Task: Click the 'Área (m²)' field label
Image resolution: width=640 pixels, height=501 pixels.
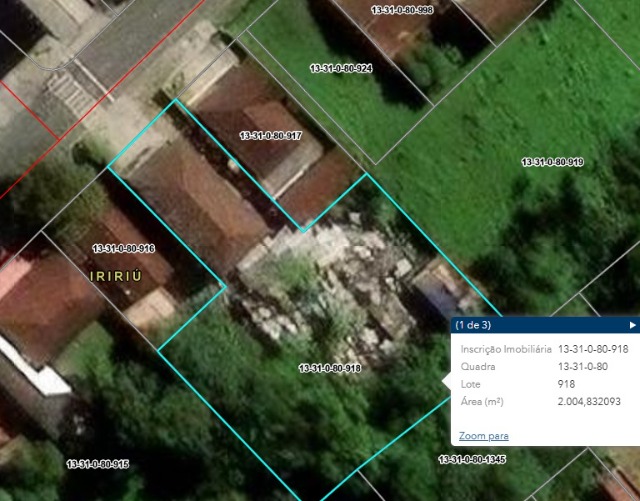Action: pyautogui.click(x=482, y=401)
